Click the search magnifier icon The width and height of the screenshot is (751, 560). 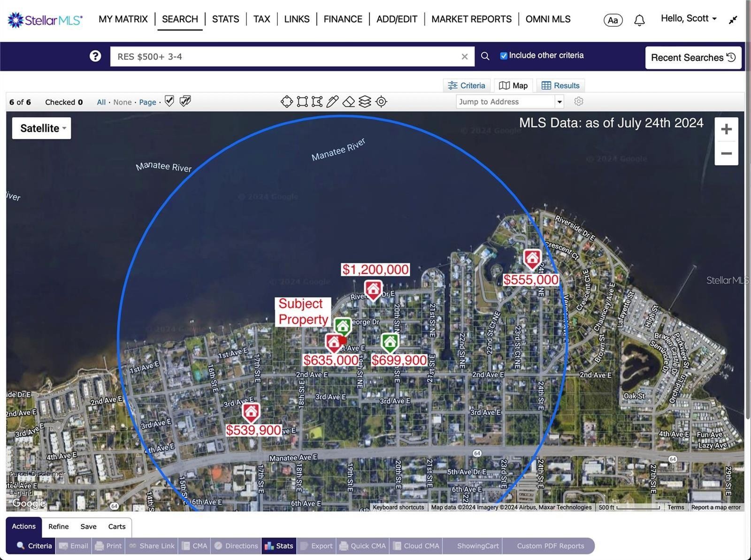(485, 56)
